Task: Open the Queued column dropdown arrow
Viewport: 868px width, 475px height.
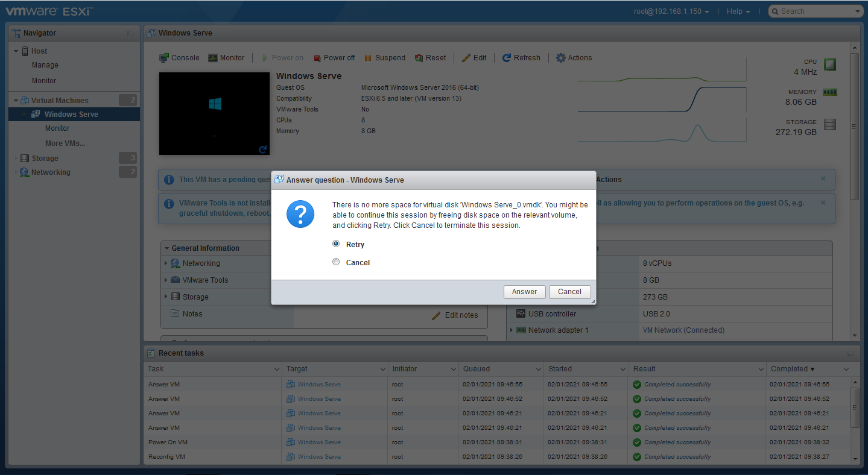Action: click(539, 370)
